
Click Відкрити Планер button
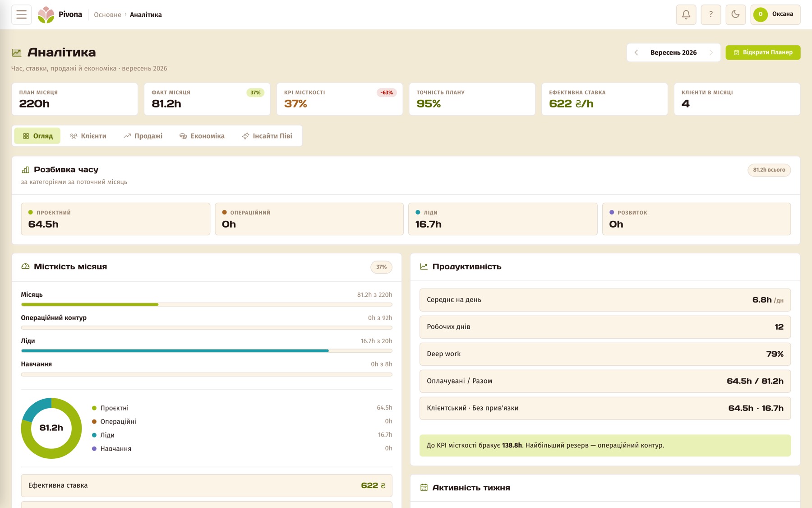click(763, 52)
